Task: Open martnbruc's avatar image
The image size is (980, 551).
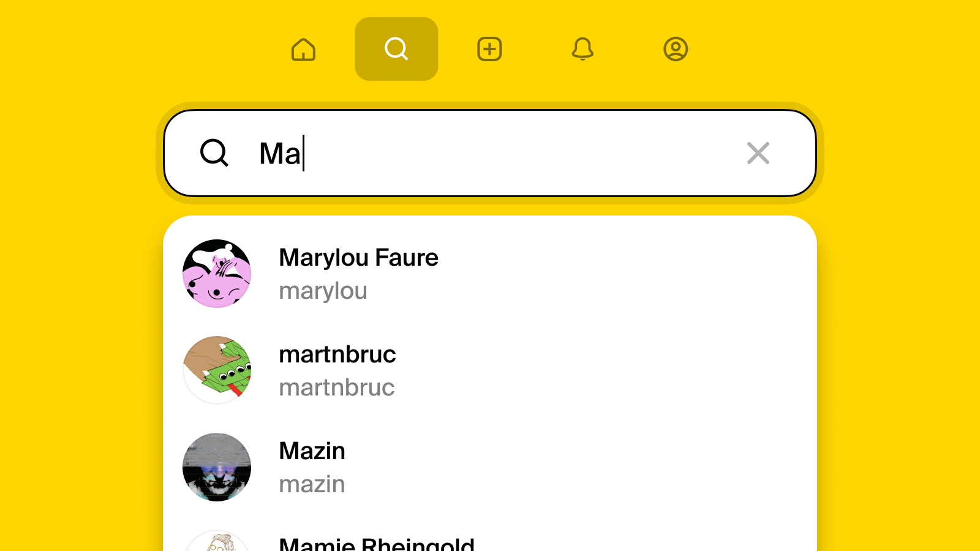Action: pos(217,370)
